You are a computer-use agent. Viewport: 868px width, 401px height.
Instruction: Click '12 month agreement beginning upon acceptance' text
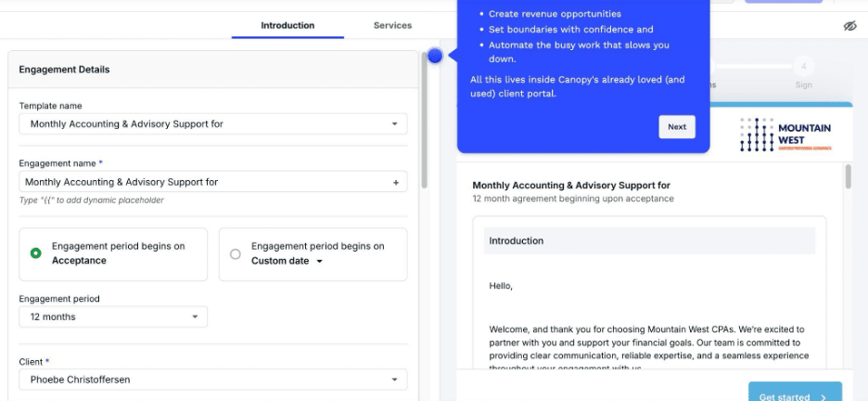click(x=573, y=199)
